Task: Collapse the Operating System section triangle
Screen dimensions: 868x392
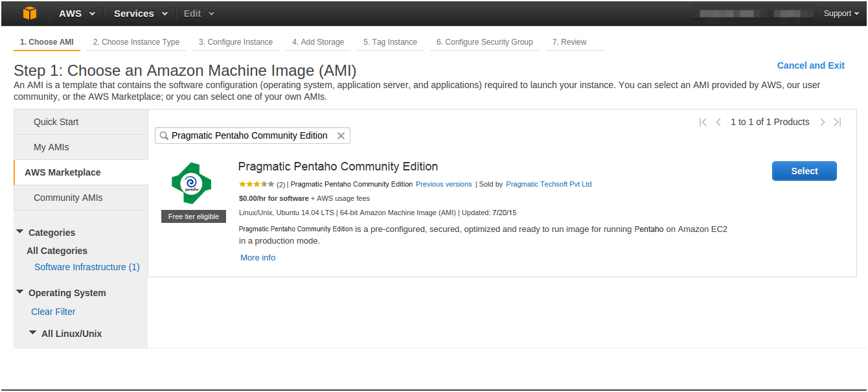Action: click(x=20, y=292)
